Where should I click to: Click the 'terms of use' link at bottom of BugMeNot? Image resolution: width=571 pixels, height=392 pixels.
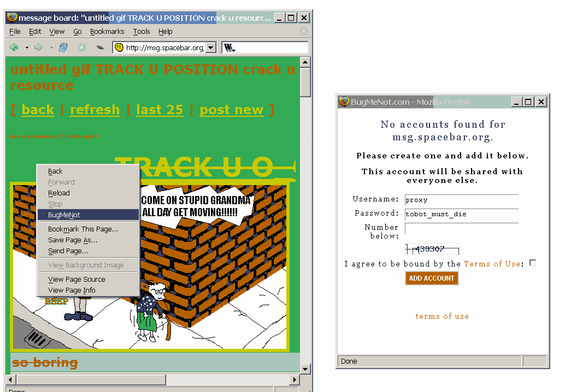(x=442, y=316)
